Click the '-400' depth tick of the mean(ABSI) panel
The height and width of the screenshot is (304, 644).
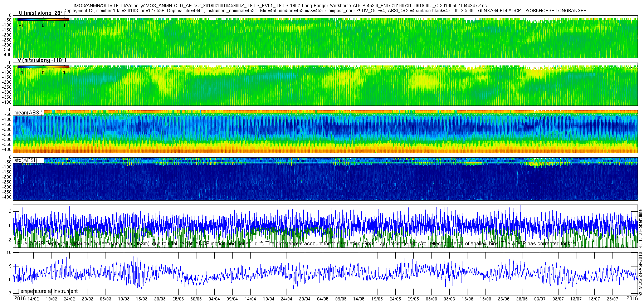pos(7,149)
